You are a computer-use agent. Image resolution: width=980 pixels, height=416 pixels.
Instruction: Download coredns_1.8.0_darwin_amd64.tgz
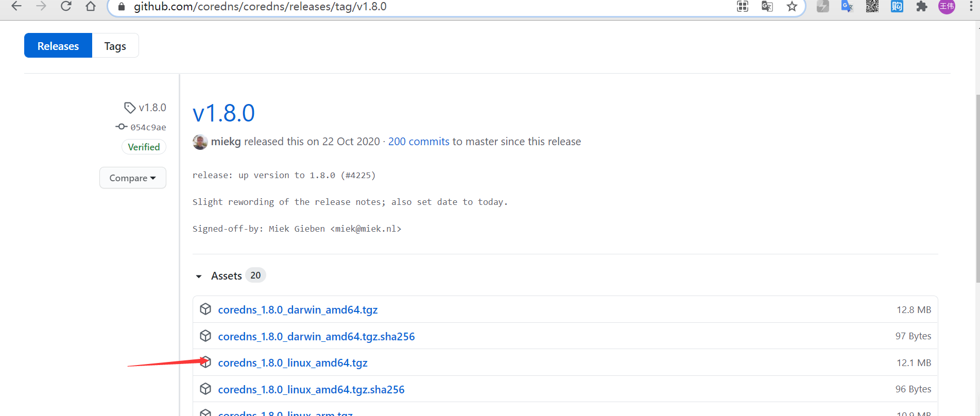298,309
